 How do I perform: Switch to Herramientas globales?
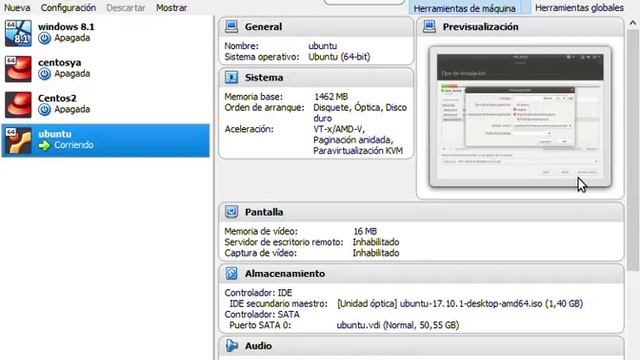(579, 8)
